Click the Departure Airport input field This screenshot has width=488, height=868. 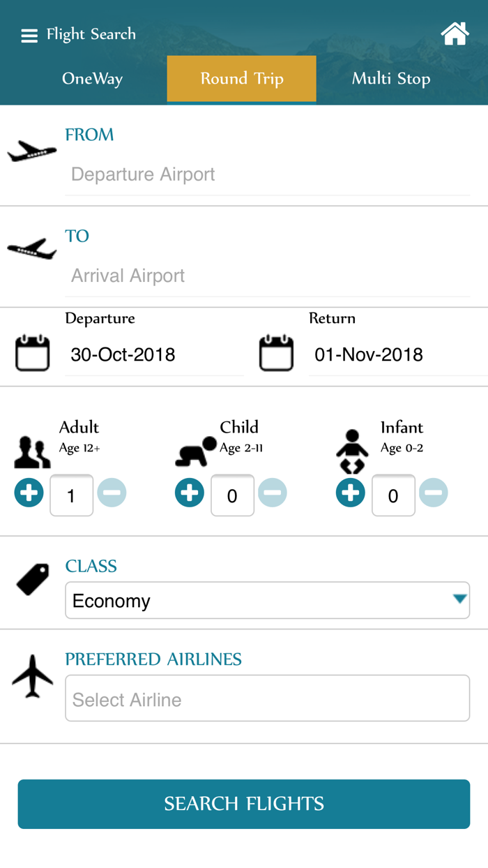268,174
